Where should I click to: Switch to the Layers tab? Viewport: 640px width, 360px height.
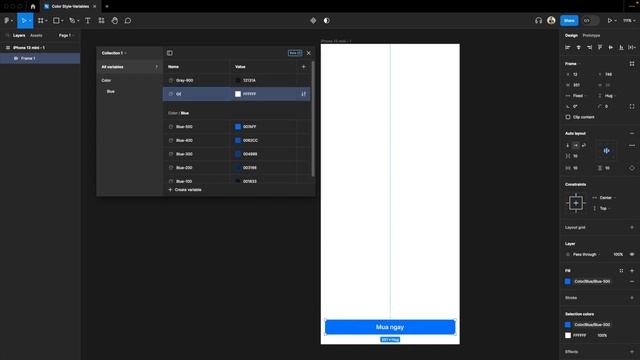point(19,36)
